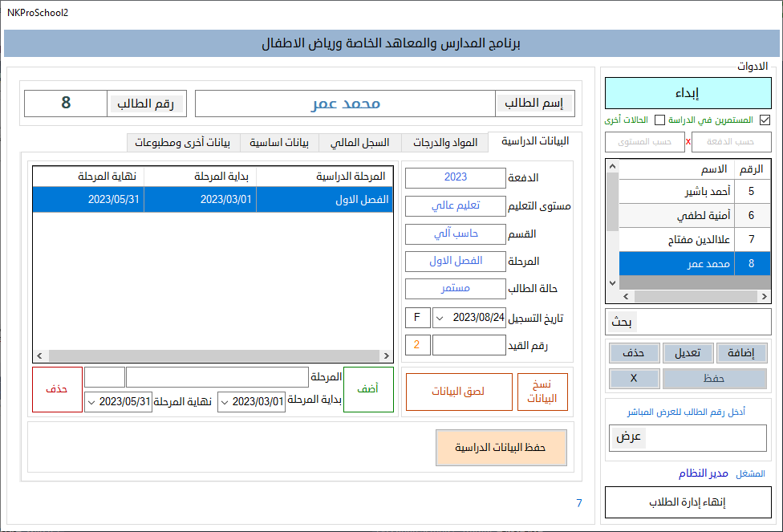The width and height of the screenshot is (783, 532).
Task: Select stage row الفصل الاول in table
Action: (x=213, y=200)
